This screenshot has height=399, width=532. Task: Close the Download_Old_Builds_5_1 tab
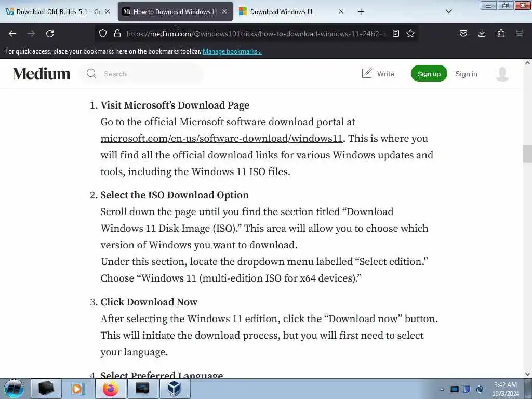pyautogui.click(x=108, y=11)
